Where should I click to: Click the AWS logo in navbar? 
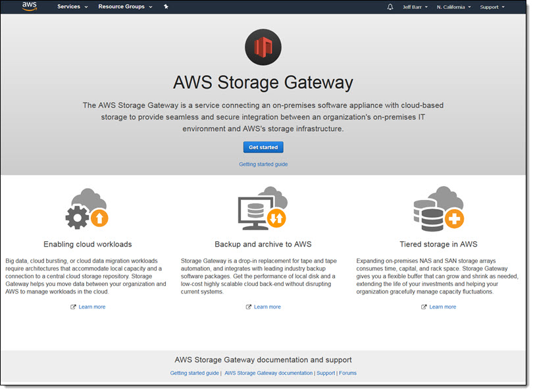click(30, 7)
